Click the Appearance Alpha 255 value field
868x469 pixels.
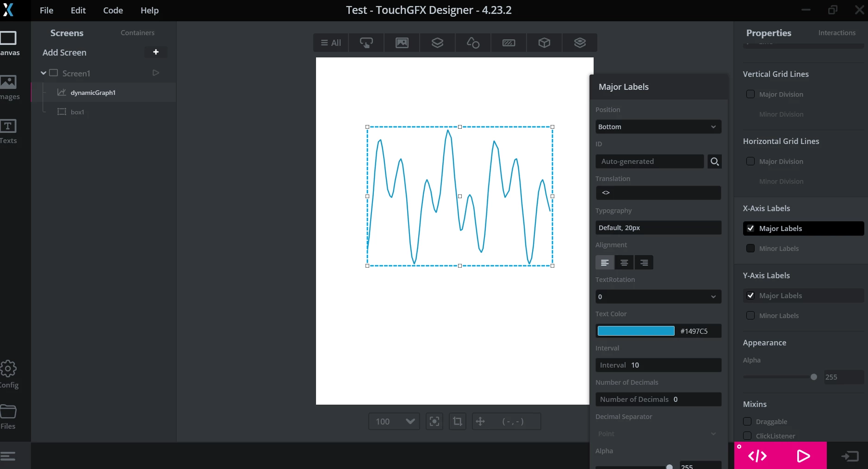(843, 377)
